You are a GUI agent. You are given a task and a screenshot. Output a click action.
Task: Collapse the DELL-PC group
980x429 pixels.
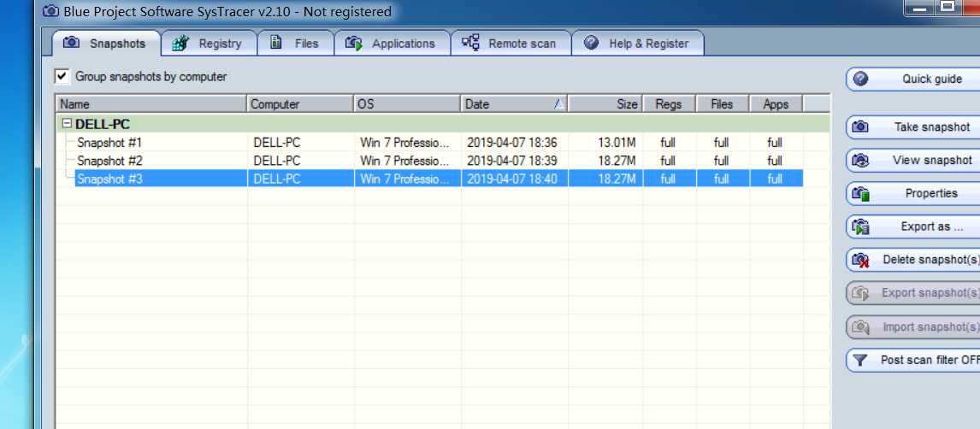tap(67, 124)
